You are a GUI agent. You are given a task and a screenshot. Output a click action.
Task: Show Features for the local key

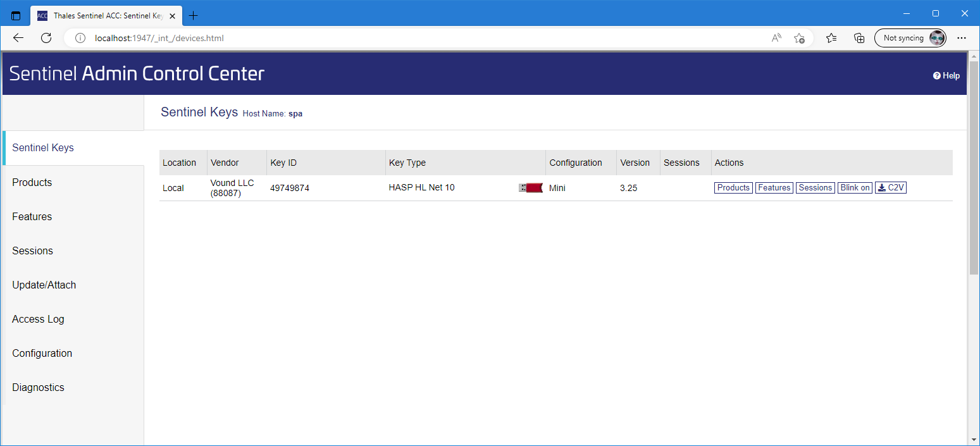pyautogui.click(x=774, y=188)
